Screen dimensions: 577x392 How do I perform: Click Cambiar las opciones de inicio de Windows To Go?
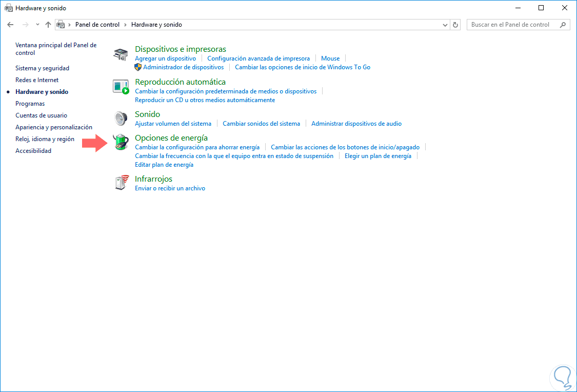click(x=303, y=67)
